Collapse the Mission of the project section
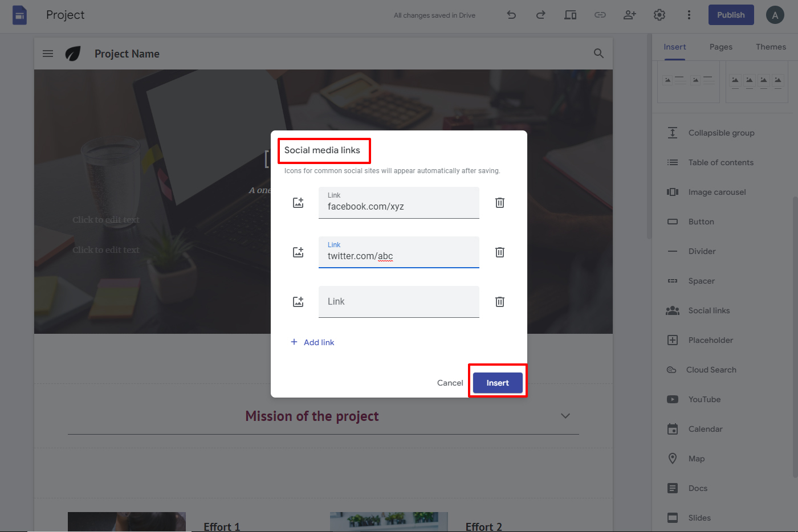This screenshot has height=532, width=798. 565,416
